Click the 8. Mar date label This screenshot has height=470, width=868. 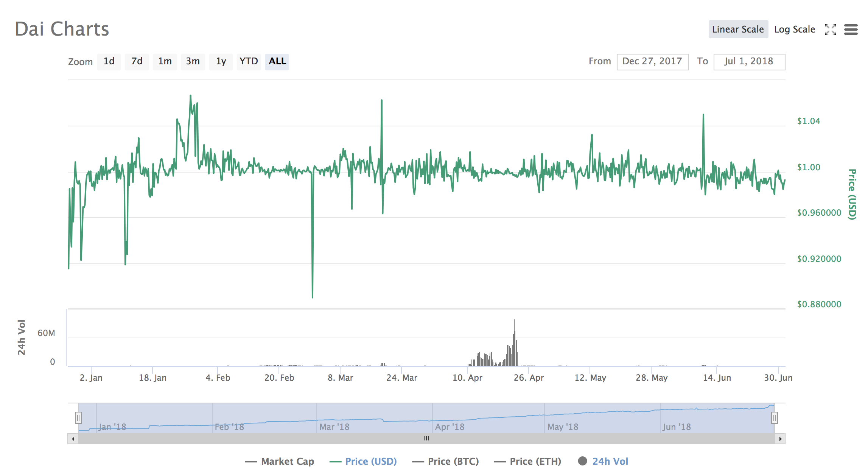pos(341,378)
